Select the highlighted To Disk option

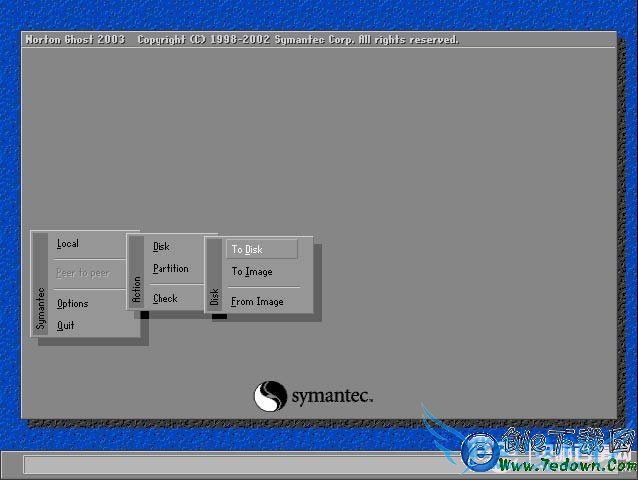coord(262,249)
